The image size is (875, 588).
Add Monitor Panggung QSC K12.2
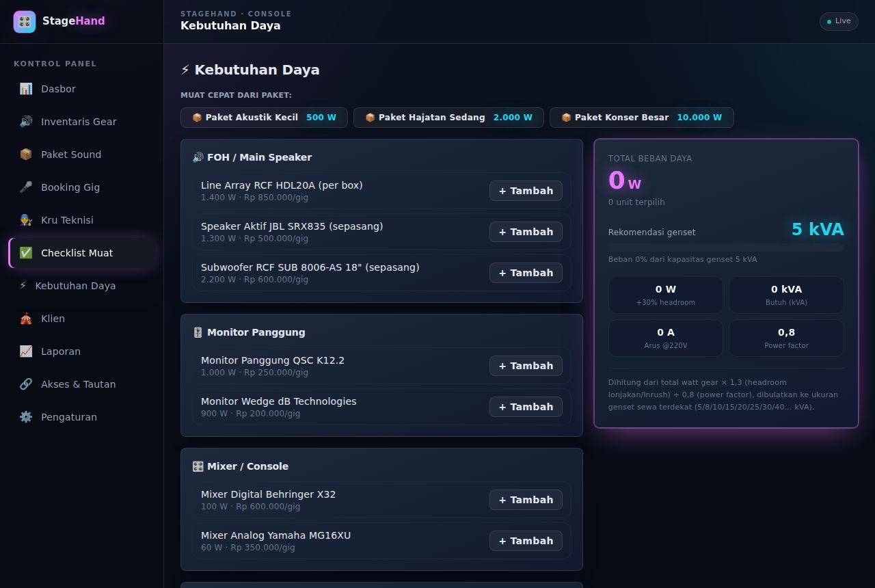point(526,366)
